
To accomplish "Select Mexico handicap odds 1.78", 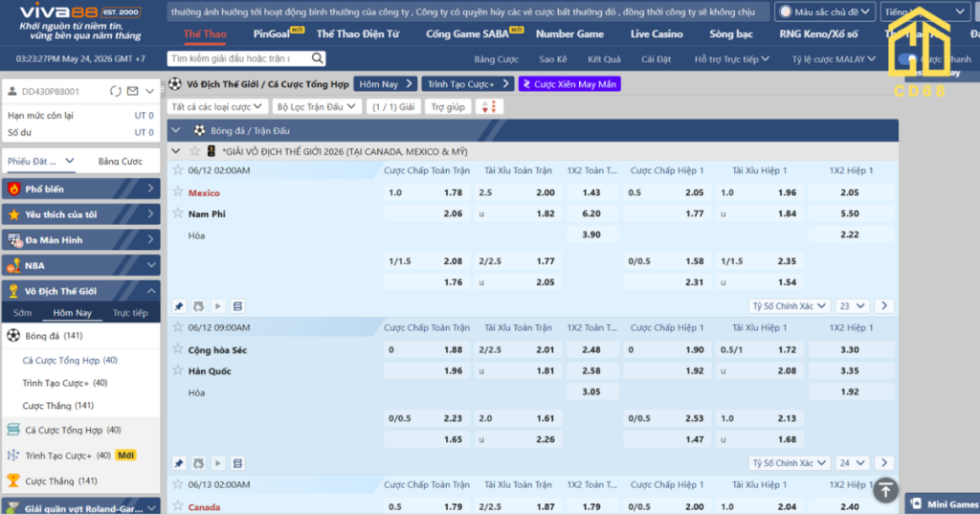I will pos(426,192).
